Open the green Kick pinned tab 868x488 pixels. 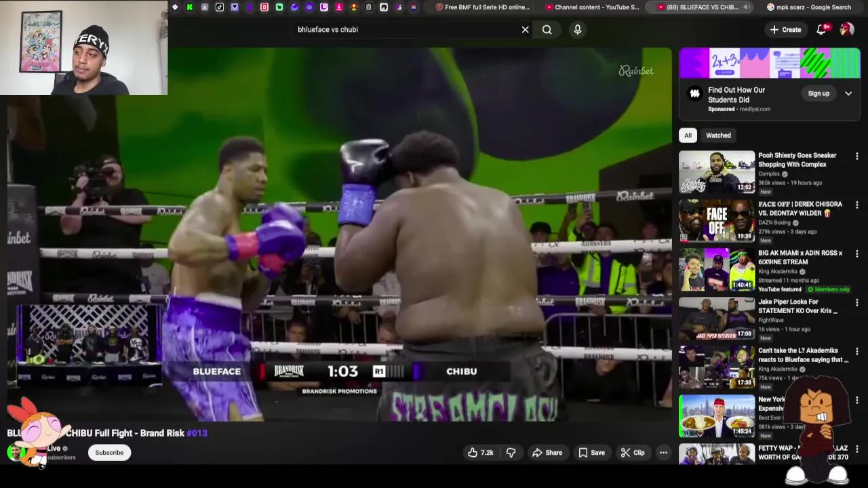click(190, 7)
